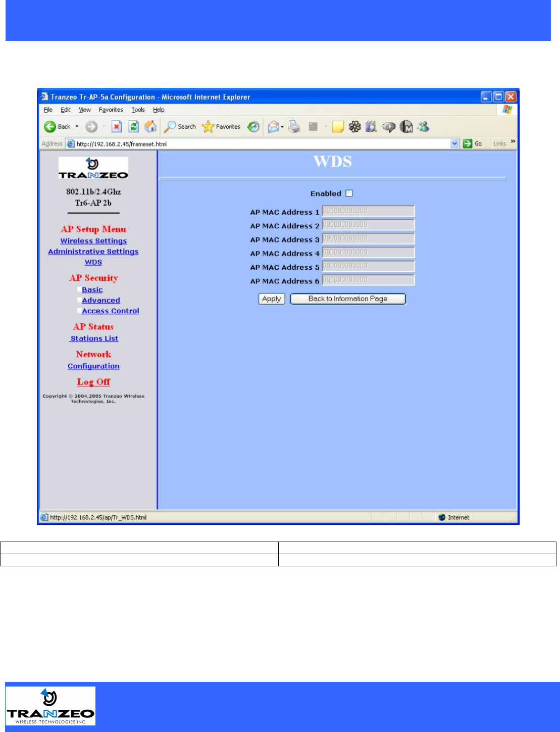The width and height of the screenshot is (560, 732).
Task: Open the Basic security link
Action: click(92, 289)
